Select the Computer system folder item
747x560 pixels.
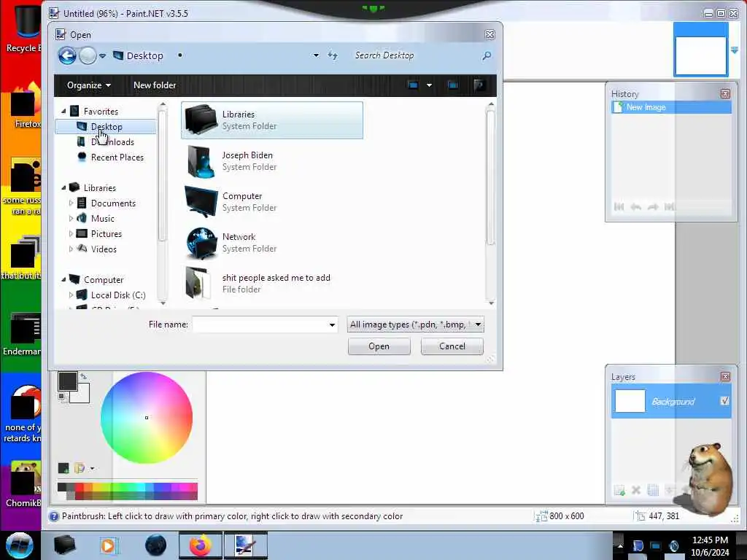pyautogui.click(x=272, y=202)
